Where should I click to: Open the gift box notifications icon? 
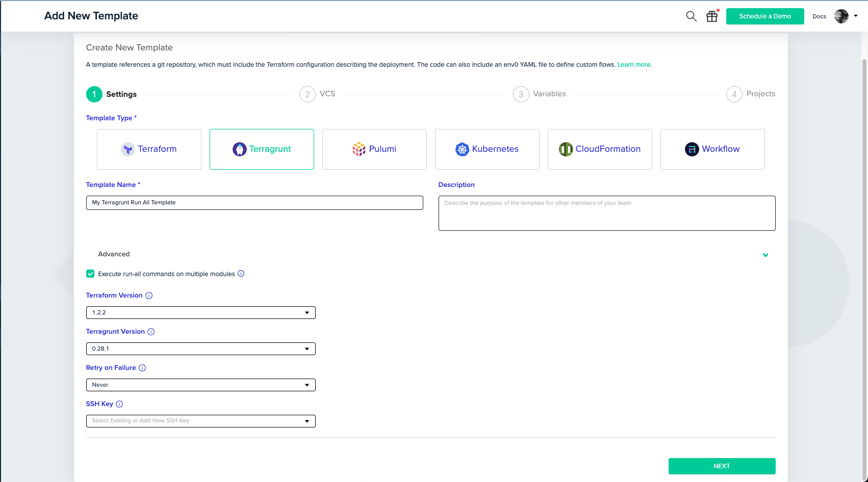tap(712, 16)
